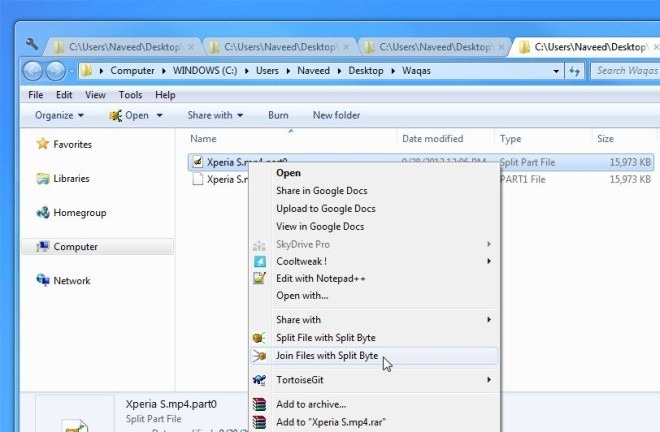Close the second Desktop tab
This screenshot has height=432, width=660.
pyautogui.click(x=346, y=47)
